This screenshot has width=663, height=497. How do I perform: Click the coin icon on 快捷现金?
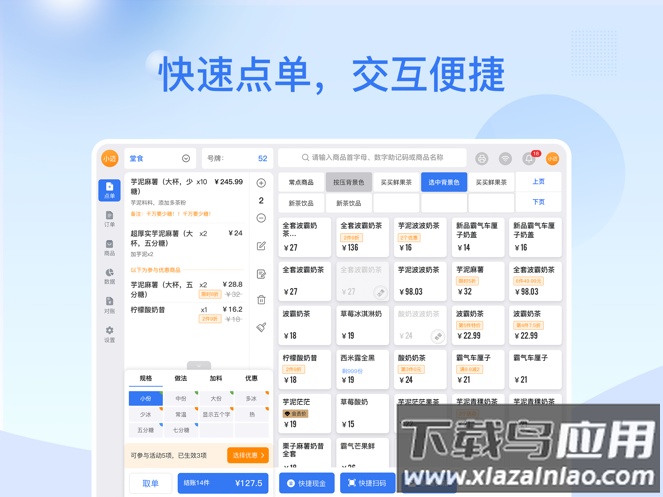290,483
